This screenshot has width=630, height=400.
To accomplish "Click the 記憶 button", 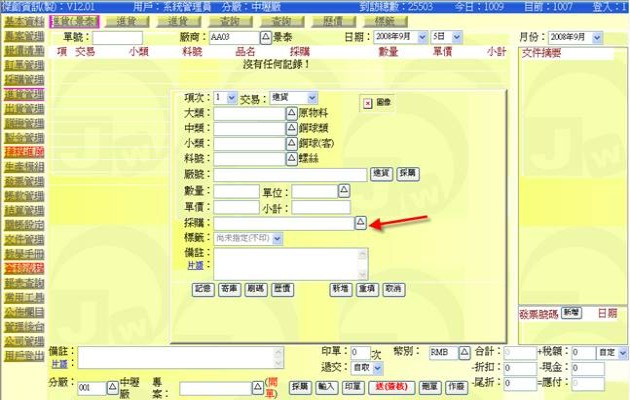I will point(203,288).
